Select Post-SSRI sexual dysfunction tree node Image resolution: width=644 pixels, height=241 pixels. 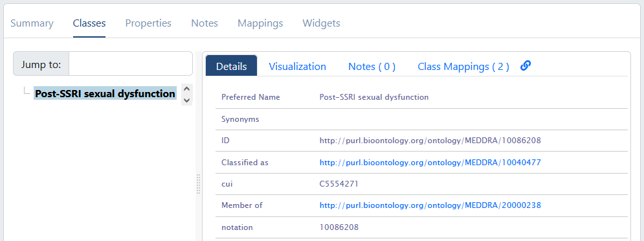point(105,94)
